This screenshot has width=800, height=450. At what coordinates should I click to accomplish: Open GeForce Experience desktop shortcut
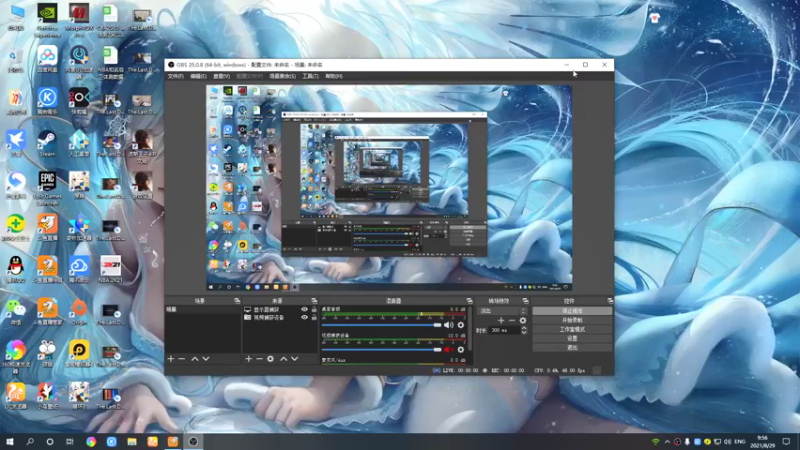pyautogui.click(x=47, y=20)
